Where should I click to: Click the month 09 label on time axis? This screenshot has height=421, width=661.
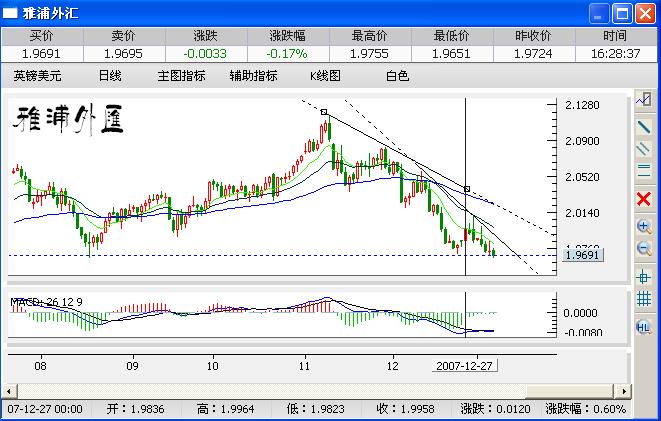pos(132,366)
